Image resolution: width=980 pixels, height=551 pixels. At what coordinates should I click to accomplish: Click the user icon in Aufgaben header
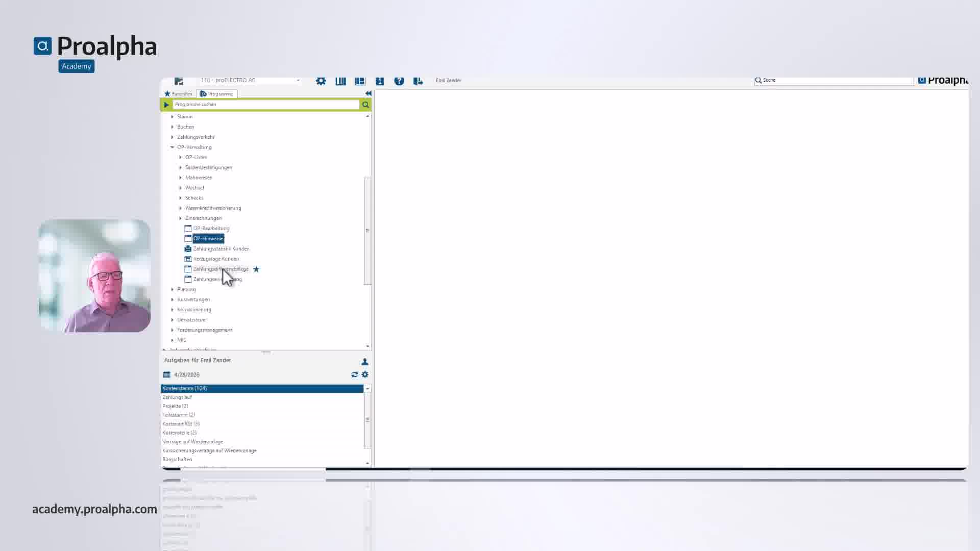[365, 362]
